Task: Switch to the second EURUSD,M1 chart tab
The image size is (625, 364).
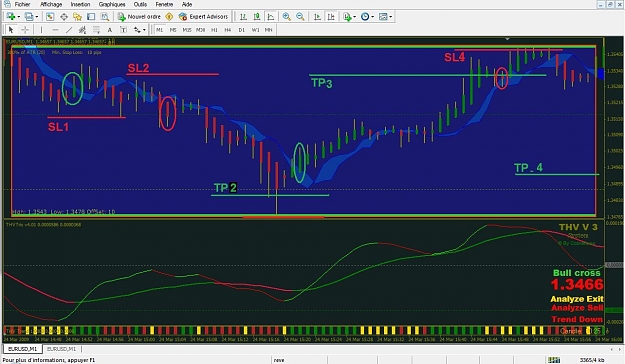Action: coord(61,349)
